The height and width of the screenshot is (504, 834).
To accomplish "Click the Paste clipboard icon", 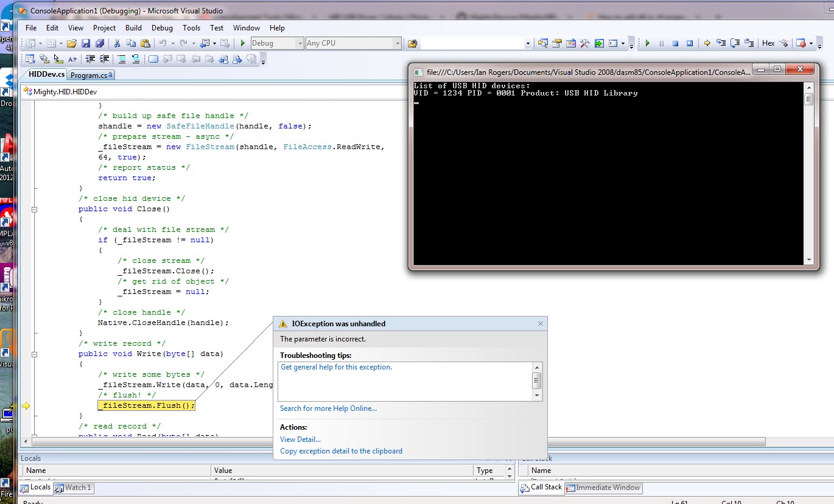I will click(x=145, y=43).
